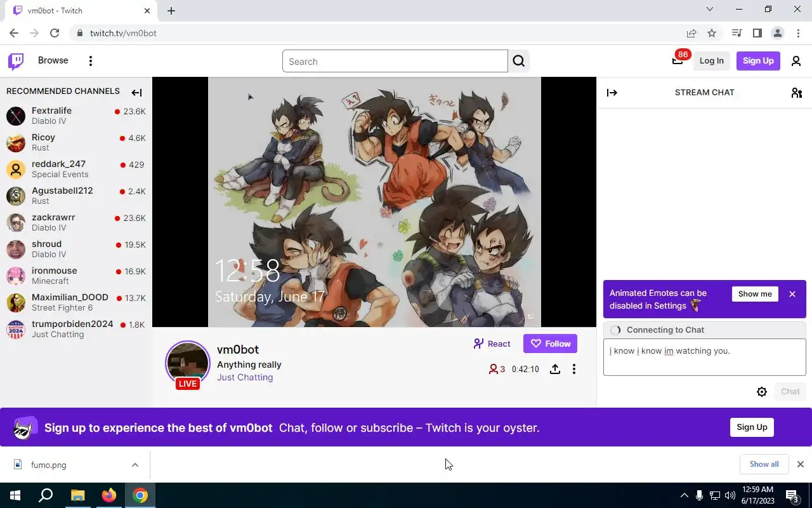Screen dimensions: 812x508
Task: Launch Firefox from the taskbar
Action: tap(109, 495)
